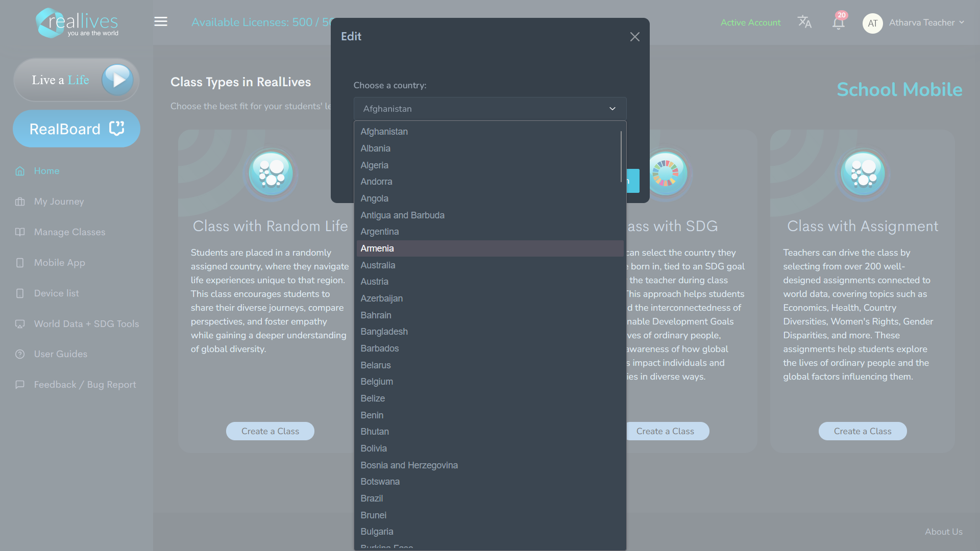Select Antigua and Barbuda option

point(490,215)
